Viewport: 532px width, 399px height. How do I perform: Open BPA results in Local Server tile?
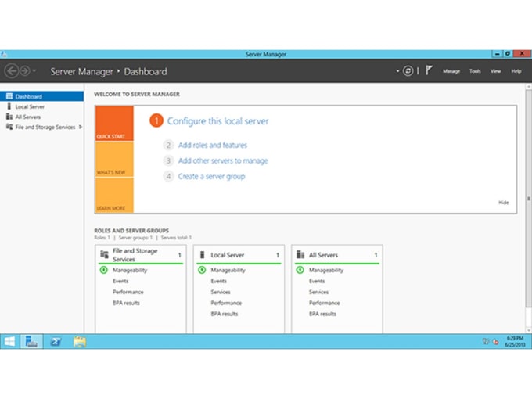[x=225, y=314]
